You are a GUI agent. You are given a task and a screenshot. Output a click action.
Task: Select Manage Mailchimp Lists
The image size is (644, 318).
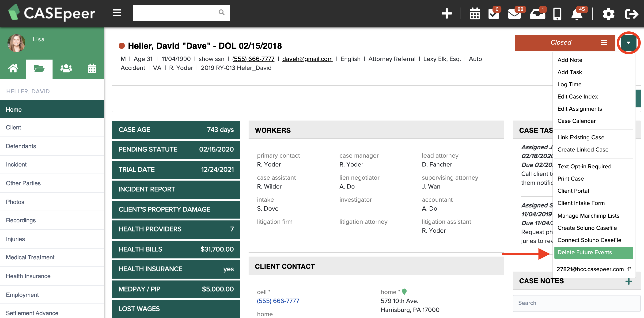point(588,216)
